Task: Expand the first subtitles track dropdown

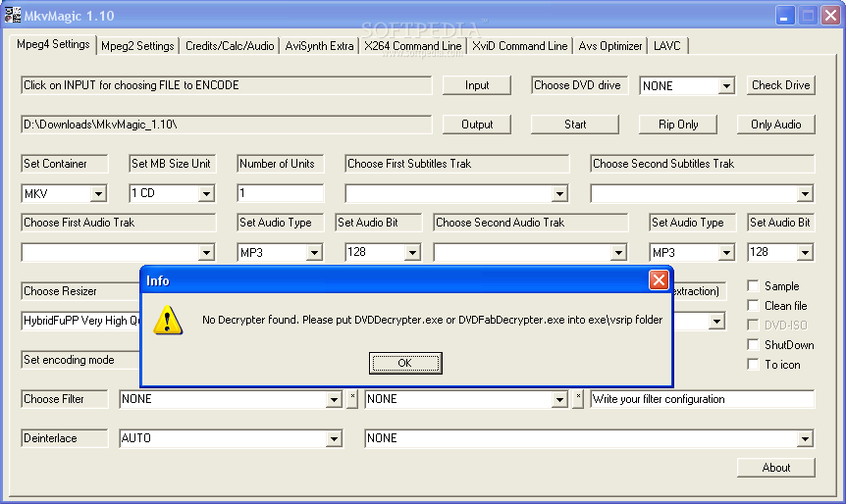Action: (559, 193)
